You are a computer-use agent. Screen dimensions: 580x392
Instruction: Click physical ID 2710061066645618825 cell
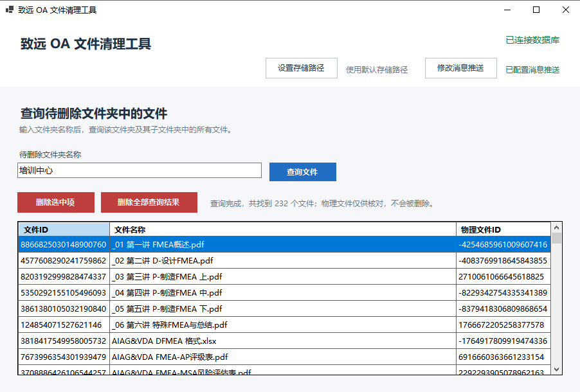click(503, 276)
